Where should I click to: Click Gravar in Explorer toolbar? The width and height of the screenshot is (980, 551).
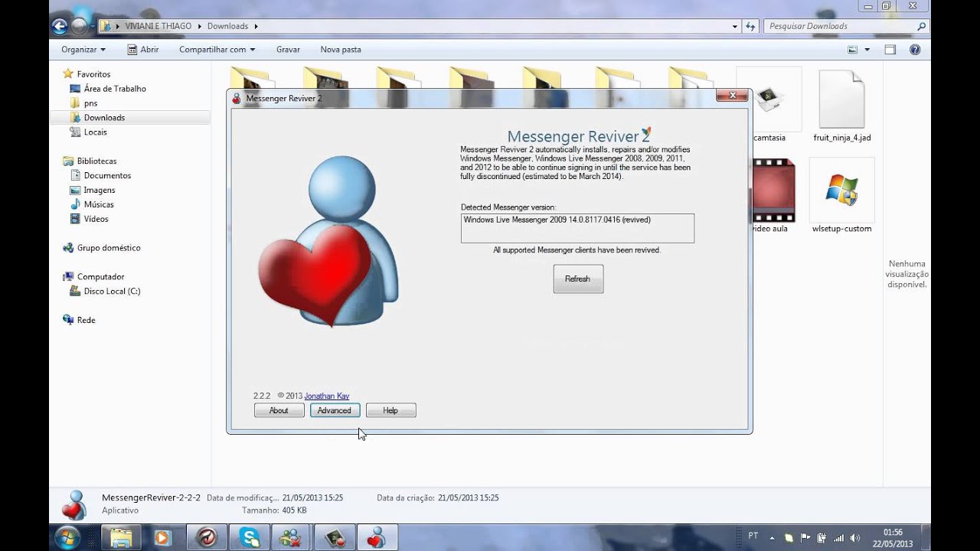[288, 50]
